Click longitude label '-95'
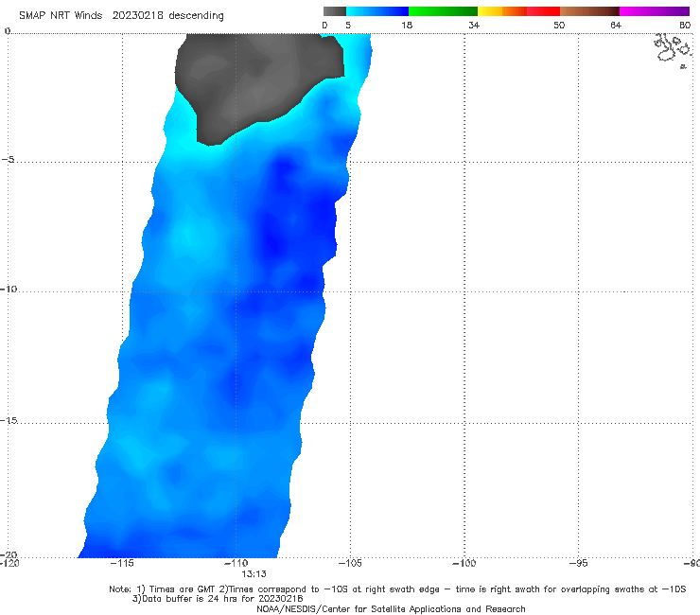 pyautogui.click(x=578, y=563)
